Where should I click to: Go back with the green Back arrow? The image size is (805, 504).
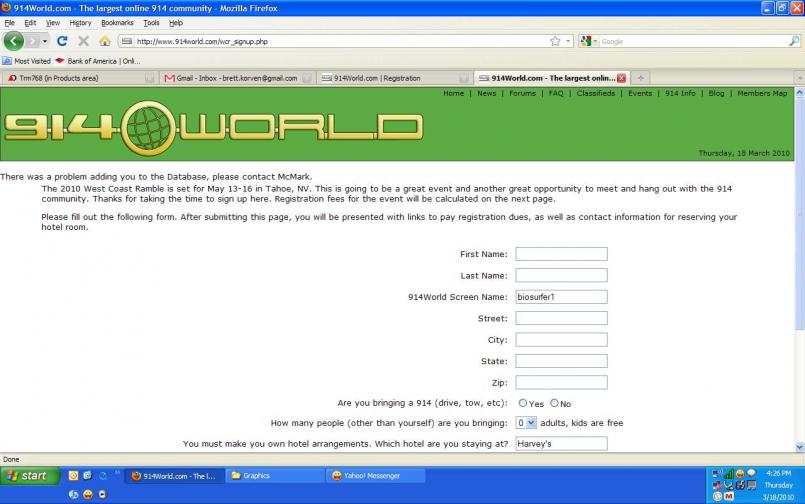pyautogui.click(x=13, y=41)
